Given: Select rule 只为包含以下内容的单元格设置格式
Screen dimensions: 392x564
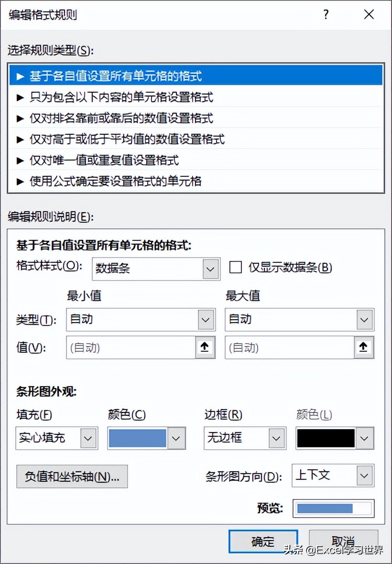Looking at the screenshot, I should pyautogui.click(x=196, y=97).
